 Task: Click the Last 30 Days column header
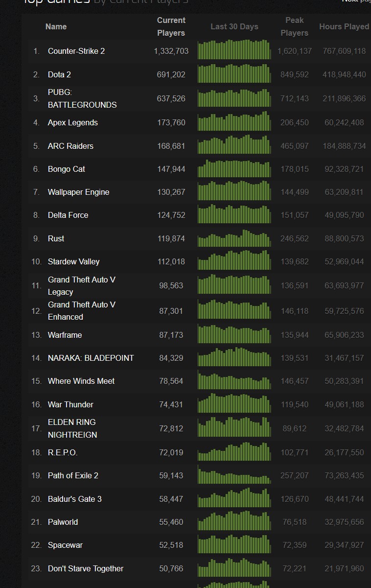[234, 26]
